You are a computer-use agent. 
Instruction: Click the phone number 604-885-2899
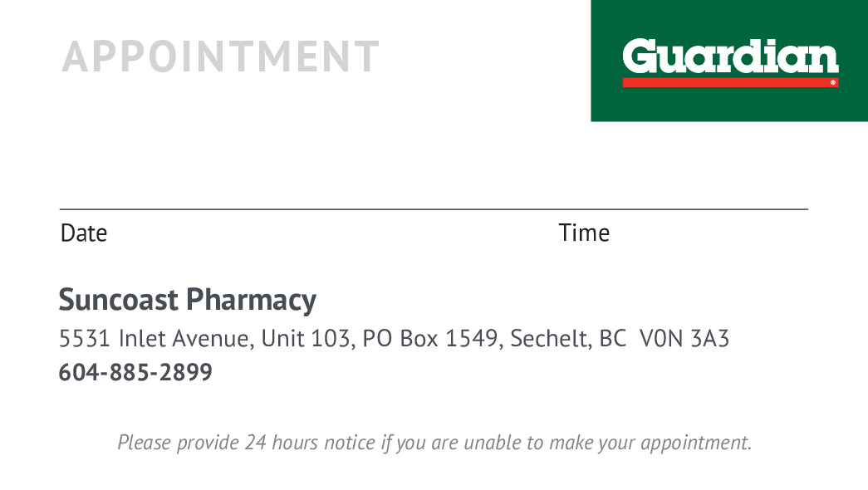click(x=135, y=373)
